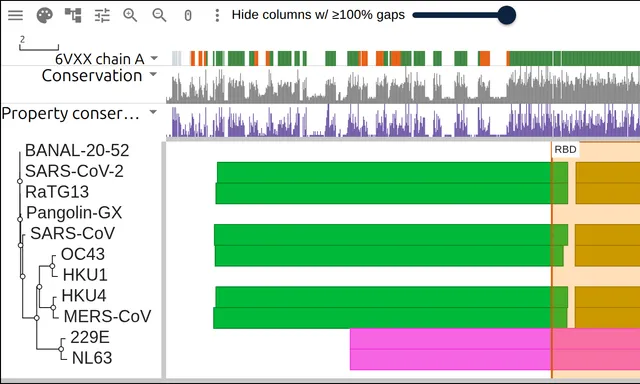Select the HKU1 sequence label
Screen dimensions: 640x384
(85, 275)
